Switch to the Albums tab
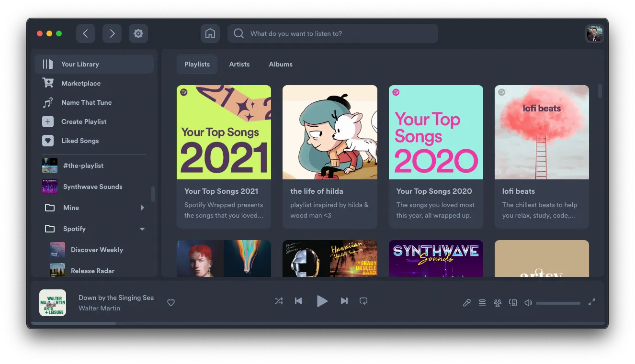 [x=280, y=64]
